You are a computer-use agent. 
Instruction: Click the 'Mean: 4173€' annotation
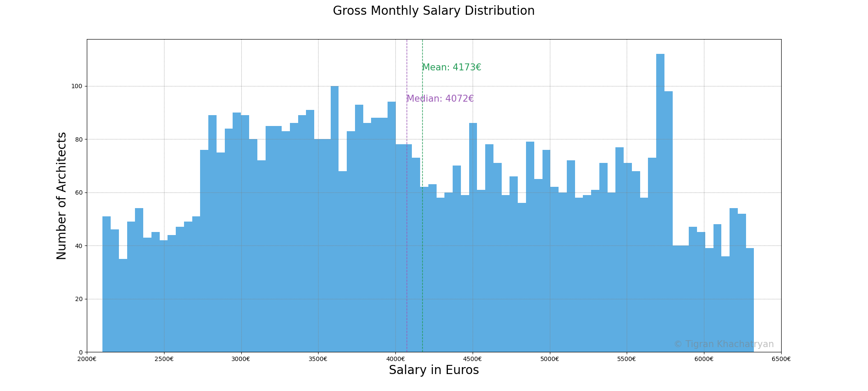tap(452, 68)
